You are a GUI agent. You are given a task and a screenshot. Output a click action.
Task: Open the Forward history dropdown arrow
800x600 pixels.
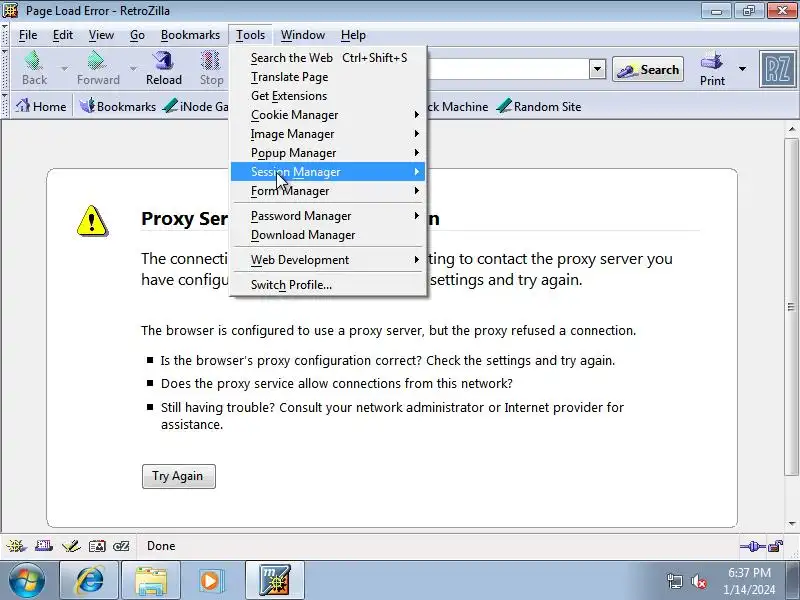(133, 68)
